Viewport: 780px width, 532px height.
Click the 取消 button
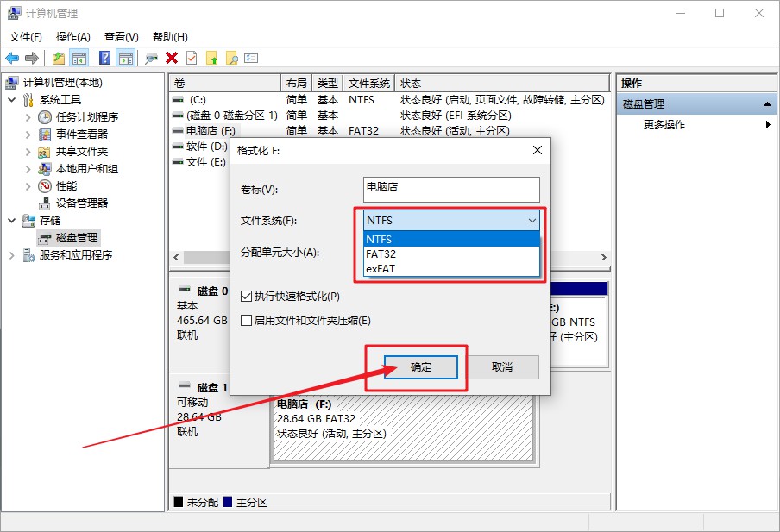click(x=502, y=366)
